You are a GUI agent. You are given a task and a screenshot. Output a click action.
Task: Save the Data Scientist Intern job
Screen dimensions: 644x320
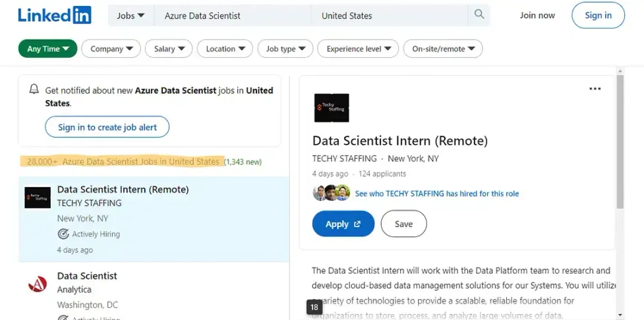403,224
